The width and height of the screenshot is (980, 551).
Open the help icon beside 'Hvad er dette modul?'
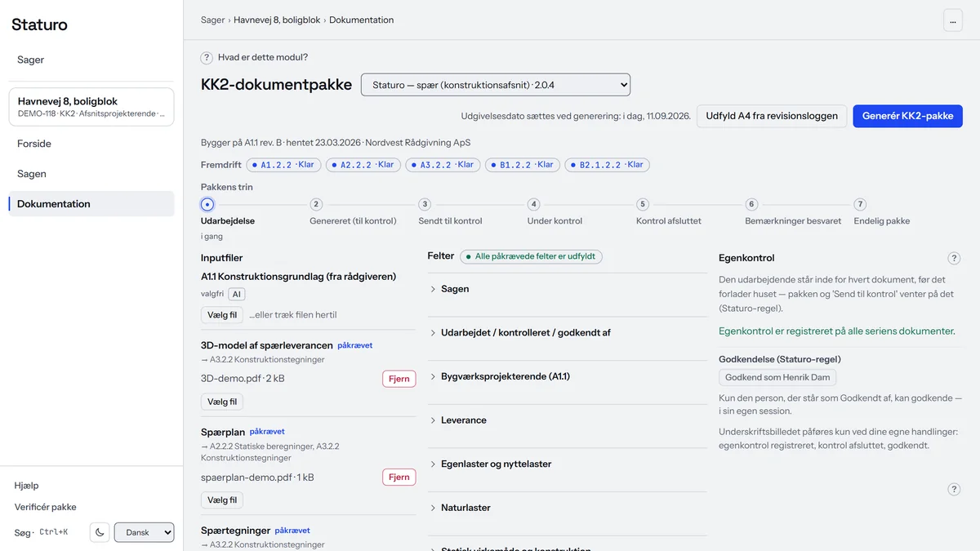[207, 58]
